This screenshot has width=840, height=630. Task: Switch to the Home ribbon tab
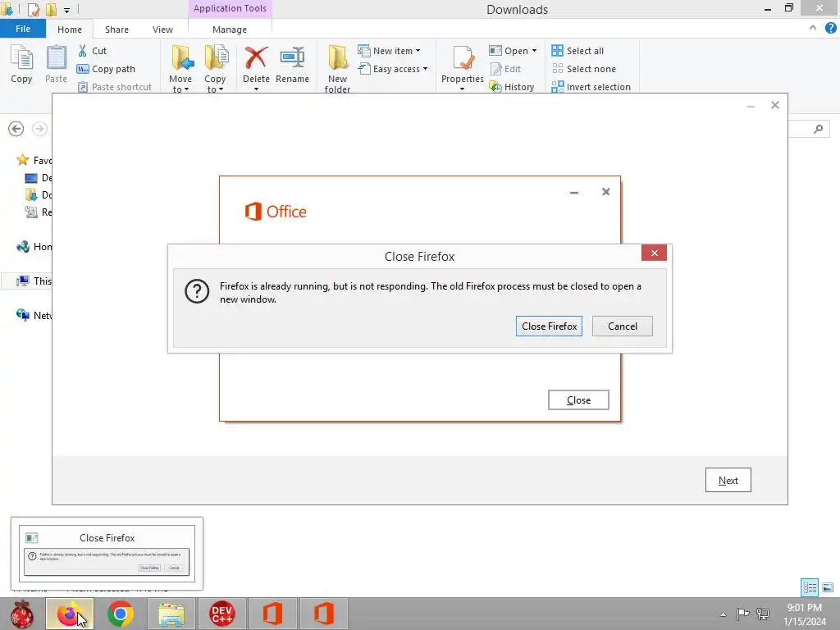(x=70, y=30)
